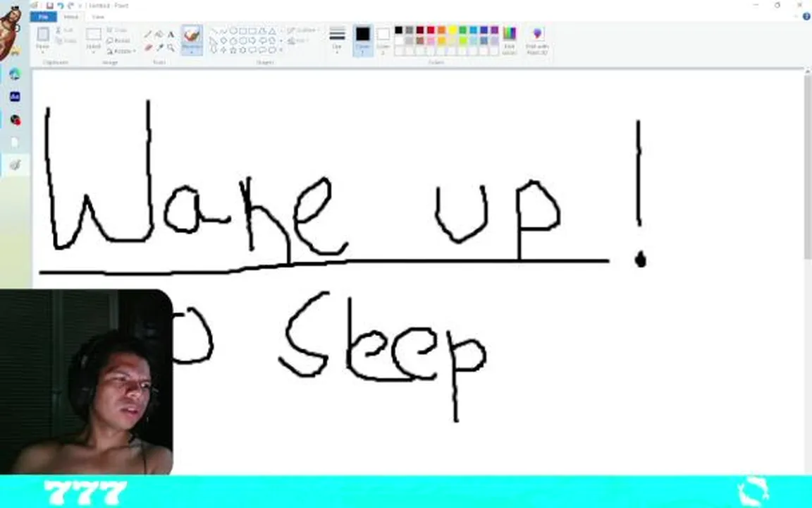Select the Pencil tool

tap(148, 34)
